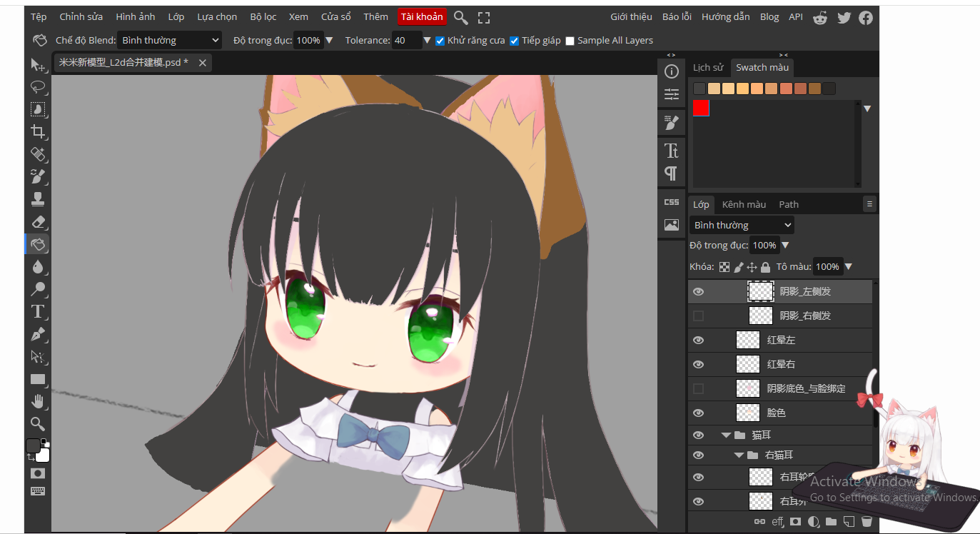The width and height of the screenshot is (980, 534).
Task: Open the layer blend mode dropdown in Layers panel
Action: pos(742,225)
